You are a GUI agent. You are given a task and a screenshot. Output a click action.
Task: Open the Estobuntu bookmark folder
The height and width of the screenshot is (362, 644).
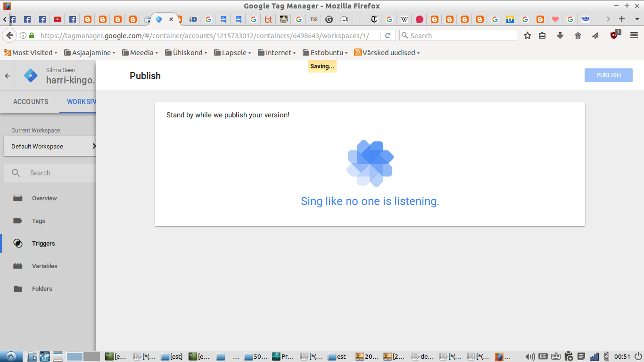(x=325, y=53)
